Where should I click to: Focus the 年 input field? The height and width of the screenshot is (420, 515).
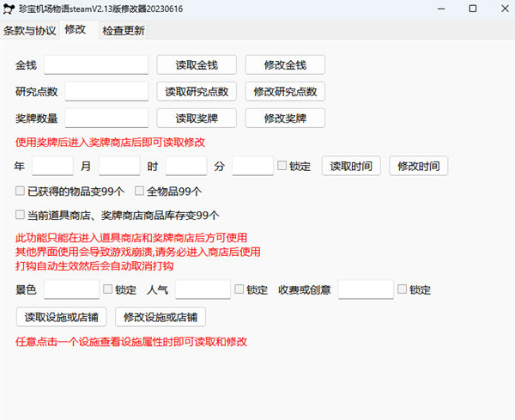[52, 166]
